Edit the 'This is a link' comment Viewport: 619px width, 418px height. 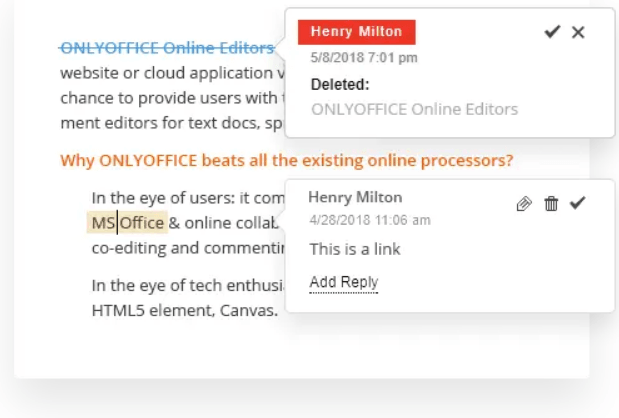(524, 204)
